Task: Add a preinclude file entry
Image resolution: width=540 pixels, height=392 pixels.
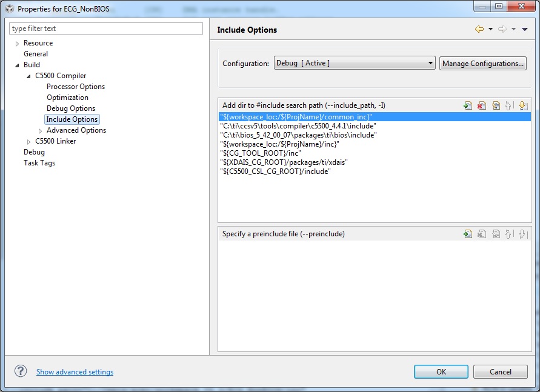Action: pyautogui.click(x=468, y=234)
